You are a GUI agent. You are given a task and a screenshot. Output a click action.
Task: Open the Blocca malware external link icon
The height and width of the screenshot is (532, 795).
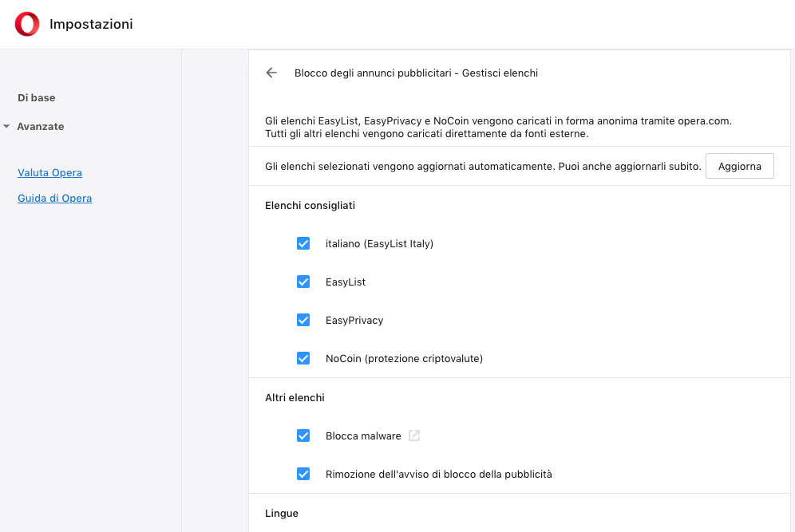pyautogui.click(x=414, y=435)
